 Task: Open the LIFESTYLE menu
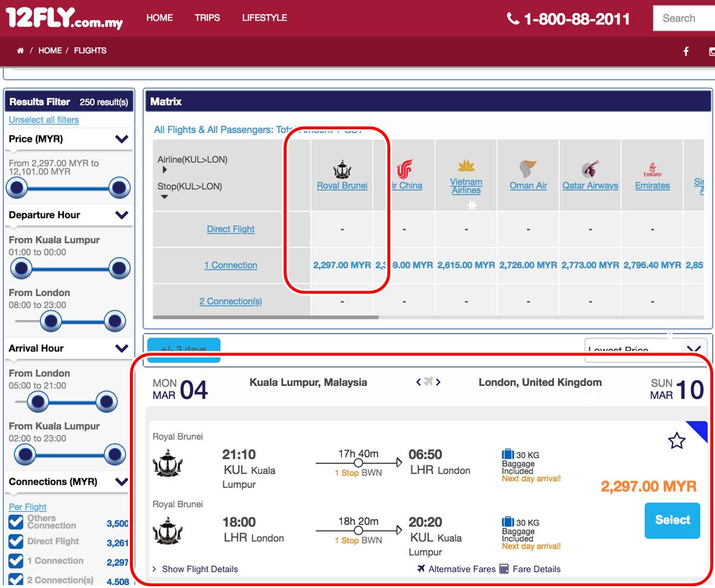265,18
